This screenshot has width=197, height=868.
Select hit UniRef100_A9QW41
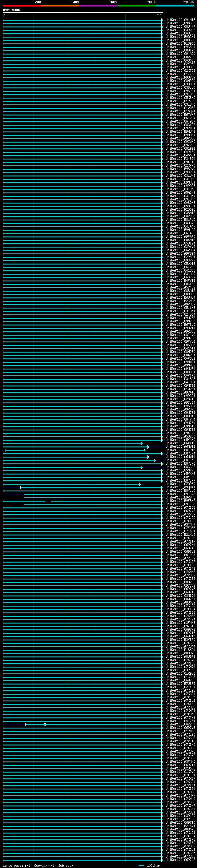point(180,487)
